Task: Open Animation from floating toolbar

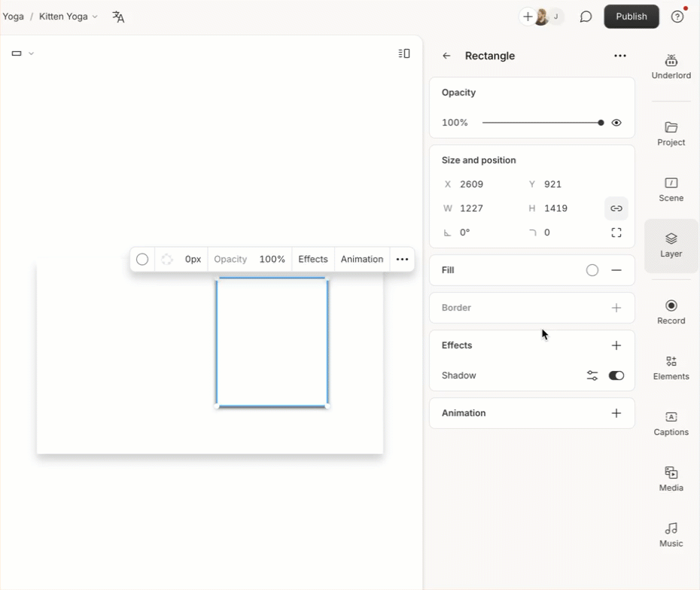Action: tap(362, 260)
